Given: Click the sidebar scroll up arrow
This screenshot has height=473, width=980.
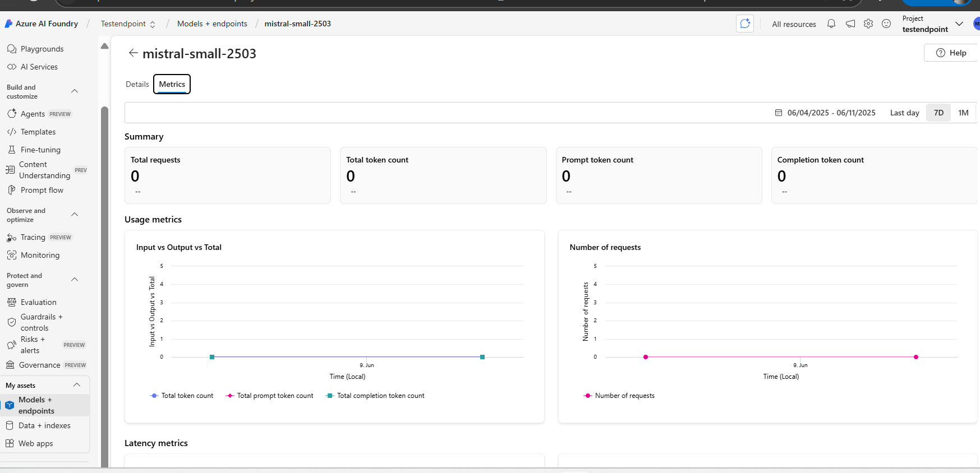Looking at the screenshot, I should 104,47.
